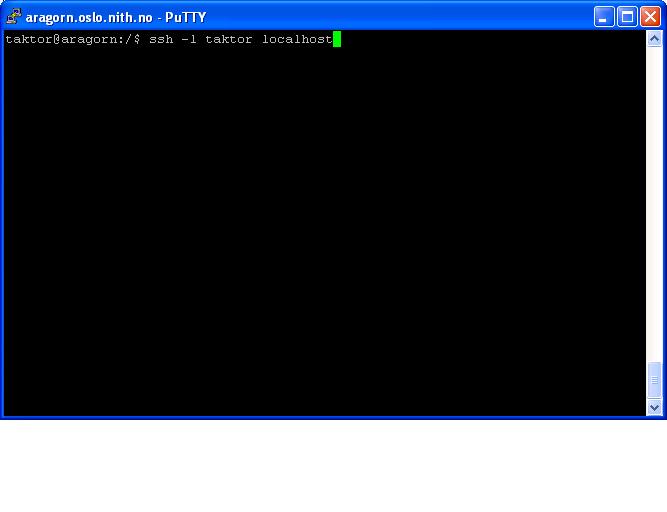The height and width of the screenshot is (512, 667).
Task: Close the PuTTY window
Action: click(650, 17)
